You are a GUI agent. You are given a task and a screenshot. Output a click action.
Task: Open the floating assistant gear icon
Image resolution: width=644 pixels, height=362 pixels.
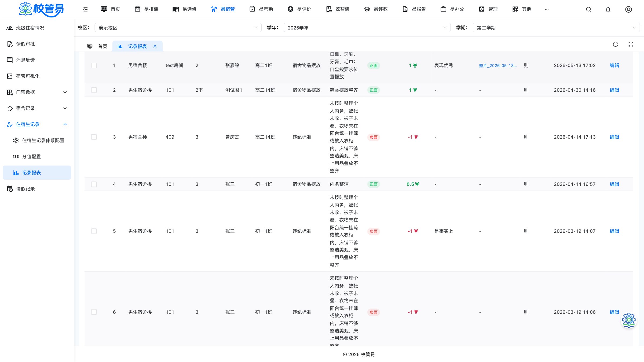629,320
